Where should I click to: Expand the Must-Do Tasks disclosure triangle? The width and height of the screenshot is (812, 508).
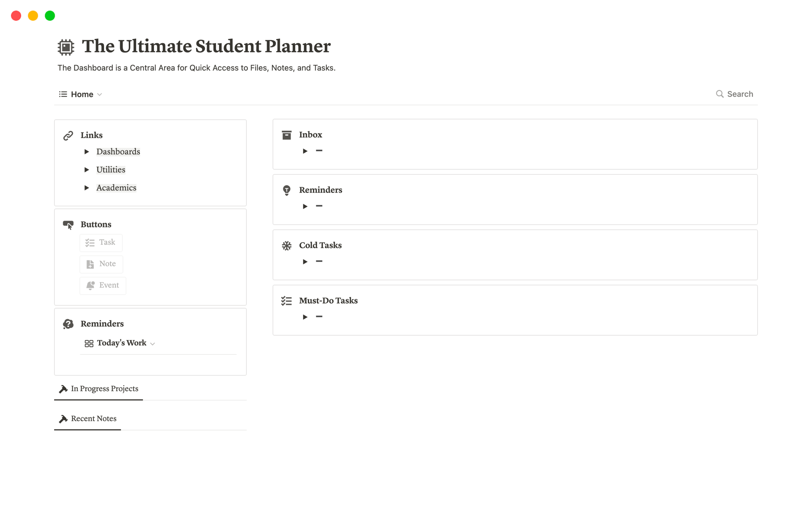(305, 317)
